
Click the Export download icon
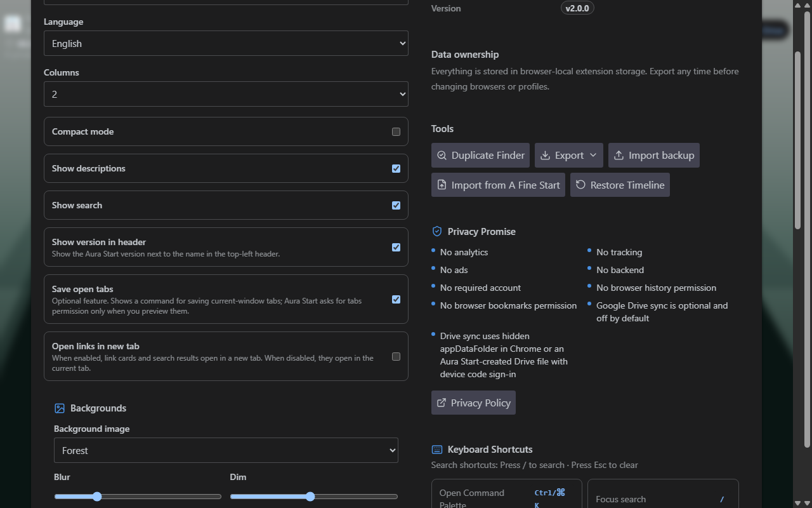[545, 155]
